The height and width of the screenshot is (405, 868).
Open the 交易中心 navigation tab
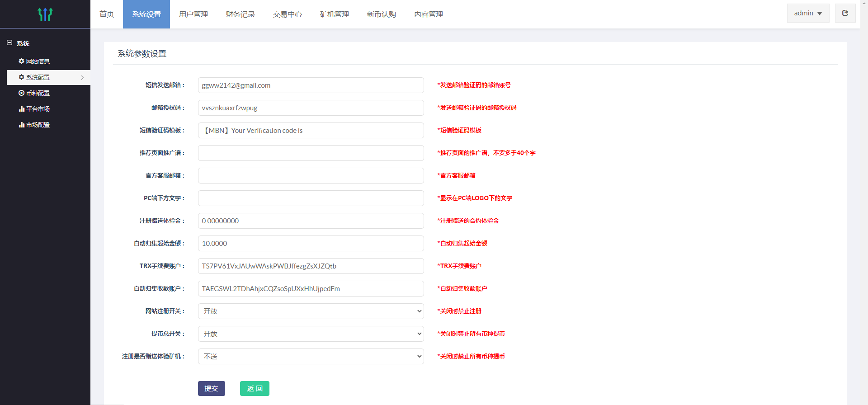click(x=288, y=14)
